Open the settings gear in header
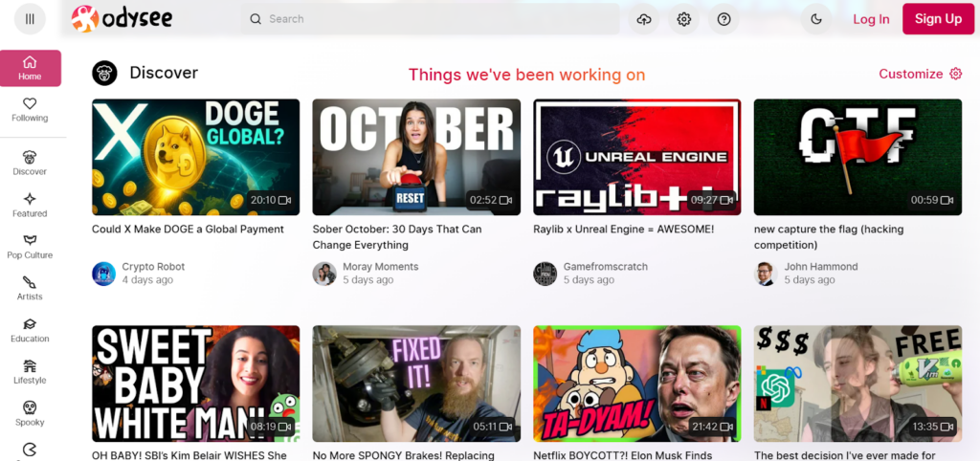Viewport: 980px width, 461px height. 683,19
